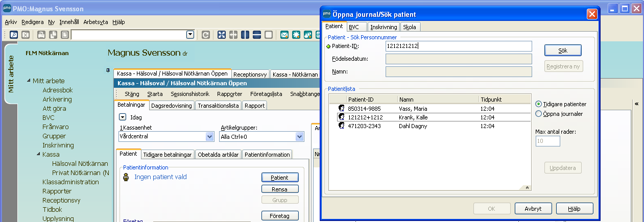Viewport: 644px width, 222px height.
Task: Open the Receptionsvy tab
Action: [250, 75]
